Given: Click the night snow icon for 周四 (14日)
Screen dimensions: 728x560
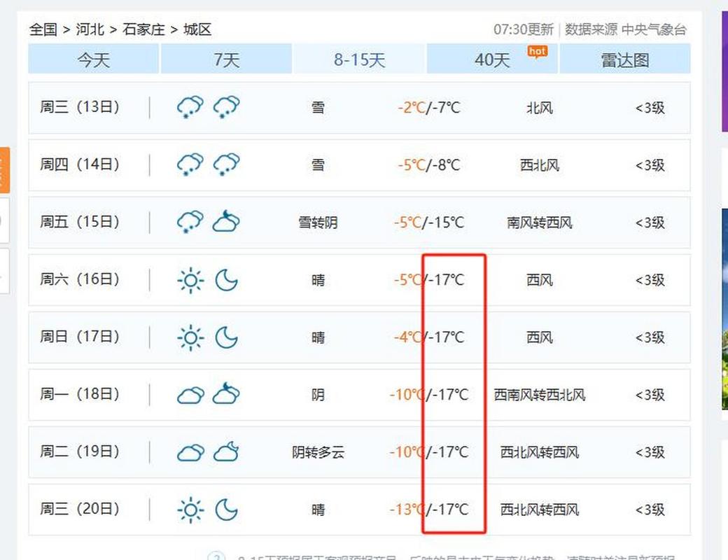Looking at the screenshot, I should 227,164.
